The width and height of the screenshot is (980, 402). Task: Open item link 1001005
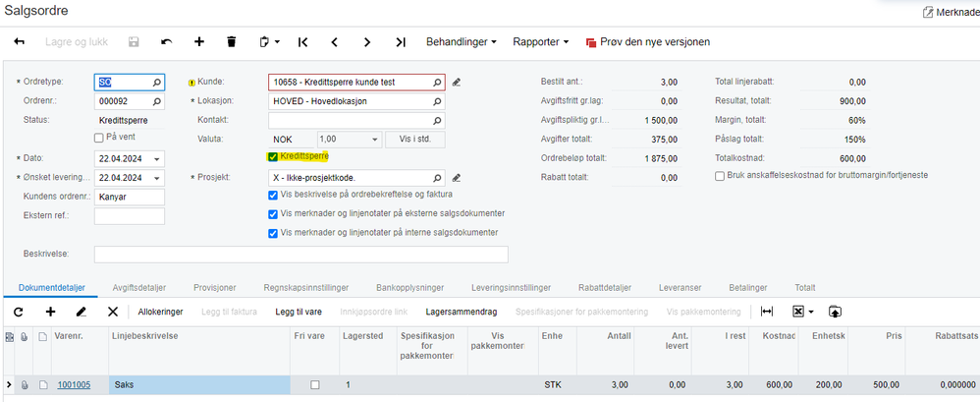pos(74,385)
